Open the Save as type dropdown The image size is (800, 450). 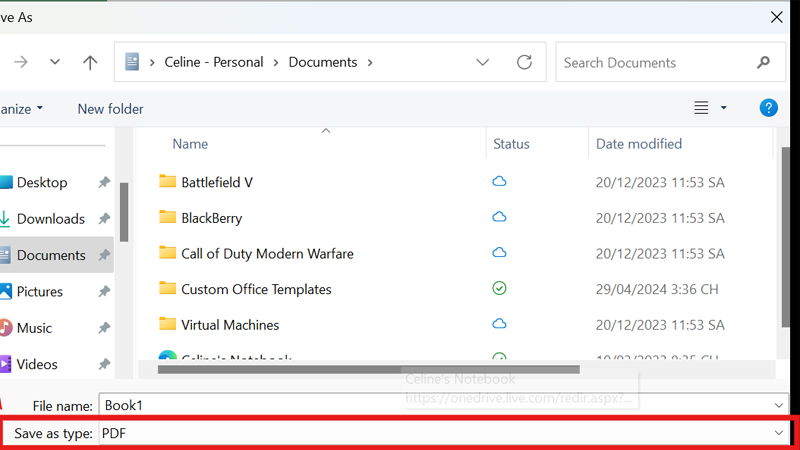tap(779, 433)
